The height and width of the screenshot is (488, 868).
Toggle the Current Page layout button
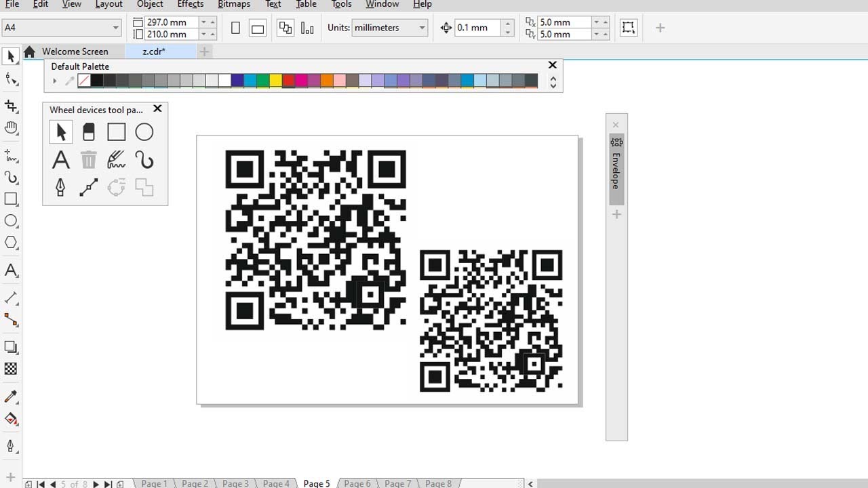[307, 28]
